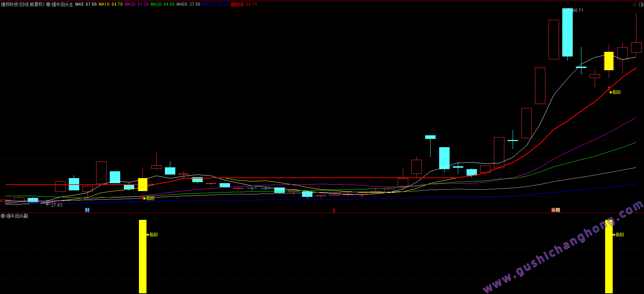Click the diamond icon at the chart's top right

[x=634, y=4]
